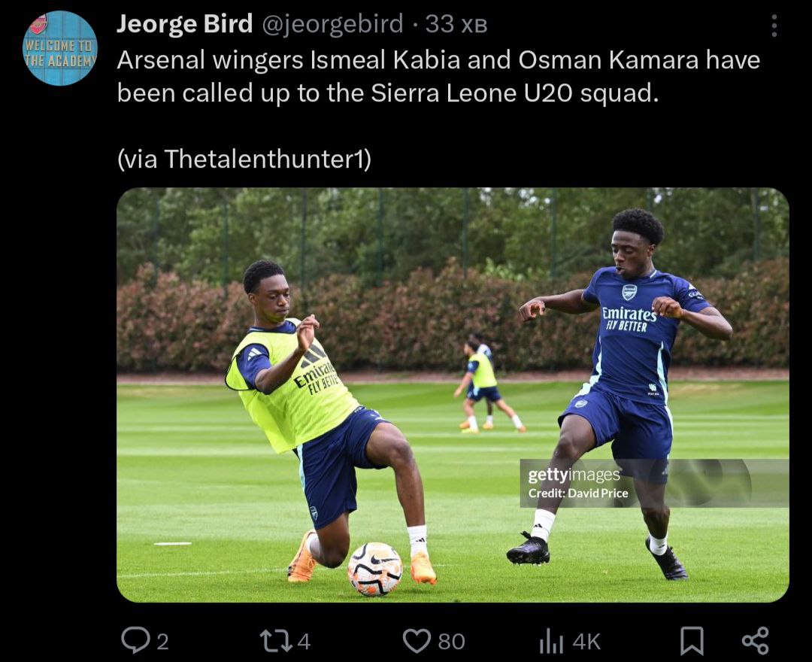Click the likes count 80

[x=451, y=642]
